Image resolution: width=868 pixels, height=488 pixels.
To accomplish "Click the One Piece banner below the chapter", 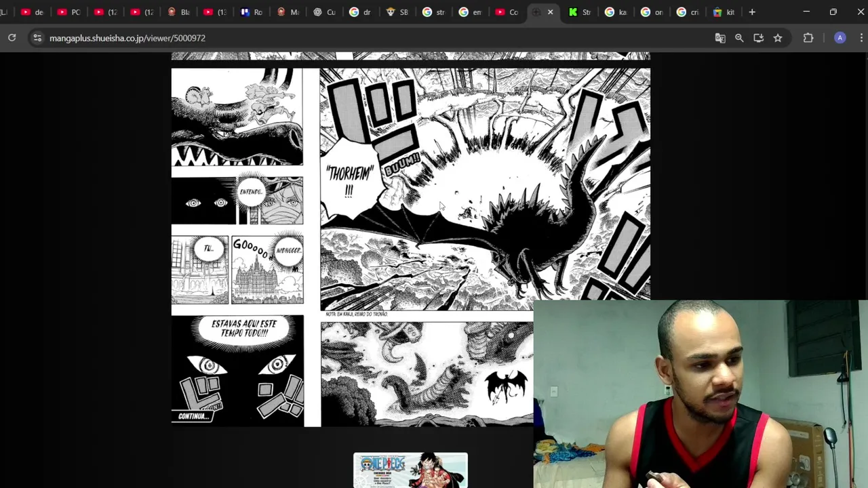I will (x=410, y=470).
